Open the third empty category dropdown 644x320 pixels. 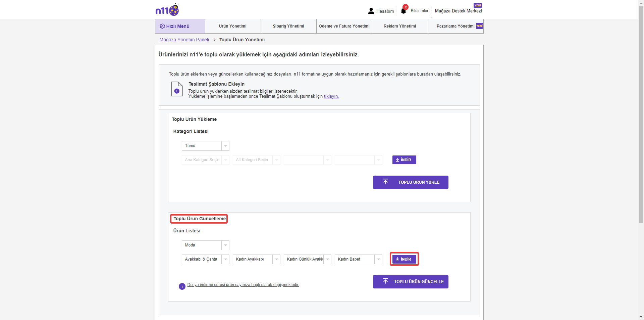click(308, 160)
